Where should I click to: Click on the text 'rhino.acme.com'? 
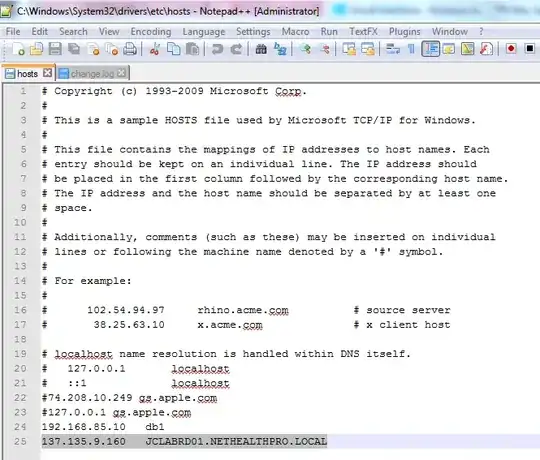point(243,310)
